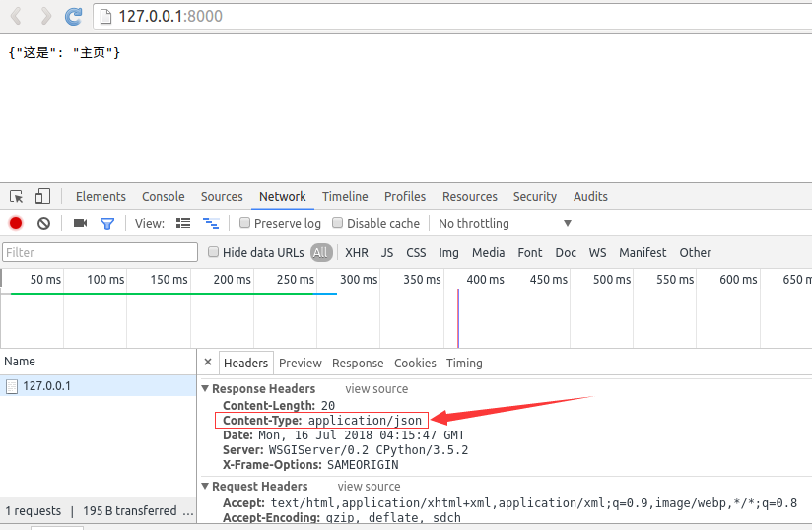The width and height of the screenshot is (812, 530).
Task: Enable the Disable cache checkbox
Action: (x=337, y=223)
